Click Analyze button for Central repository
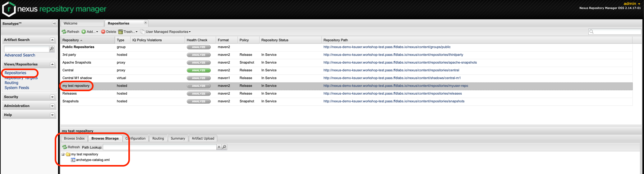The height and width of the screenshot is (174, 644). (199, 70)
